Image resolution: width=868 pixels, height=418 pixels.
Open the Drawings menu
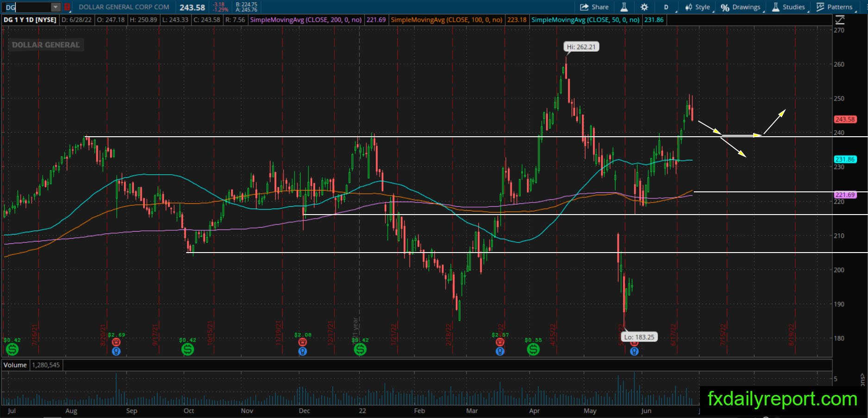tap(741, 7)
